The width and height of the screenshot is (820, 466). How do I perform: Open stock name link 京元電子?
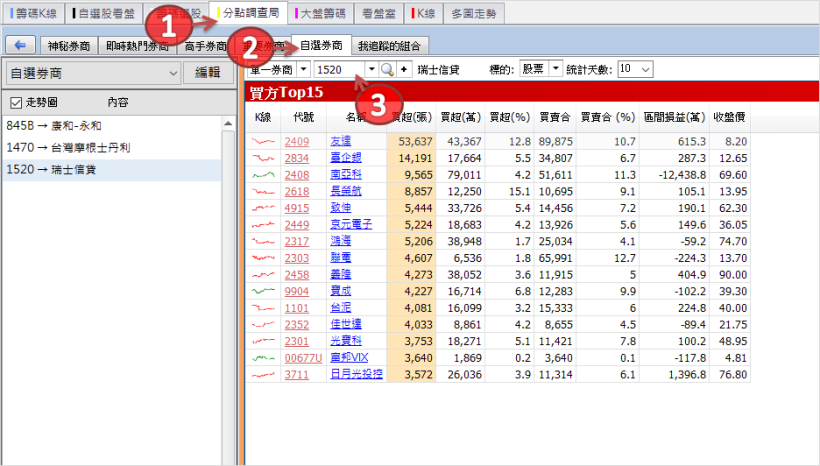[351, 224]
